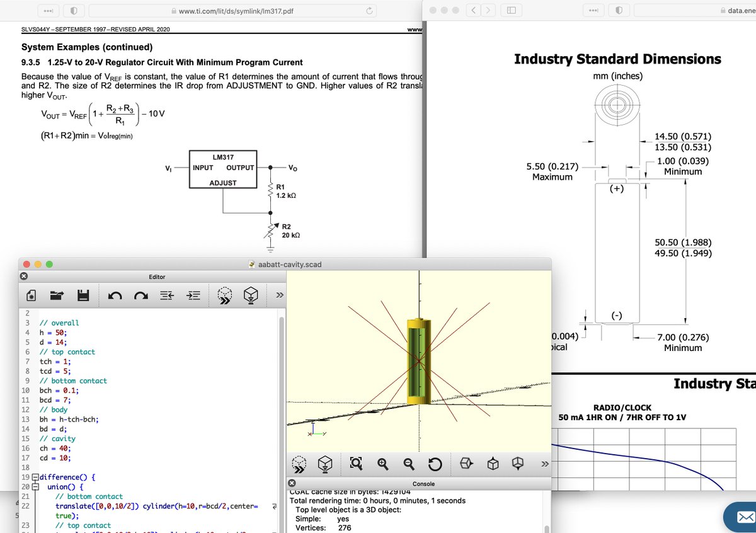Click the data.energizer address bar

point(695,11)
